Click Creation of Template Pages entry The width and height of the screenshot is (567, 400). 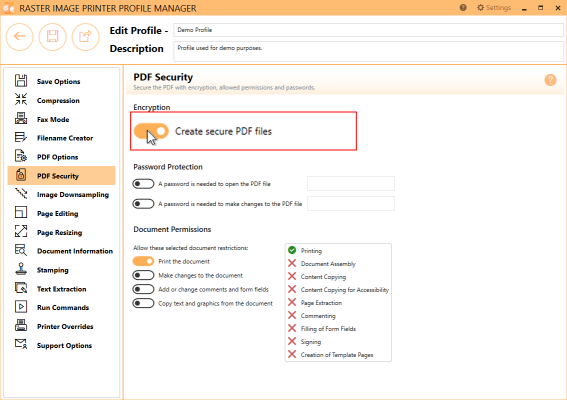coord(337,355)
